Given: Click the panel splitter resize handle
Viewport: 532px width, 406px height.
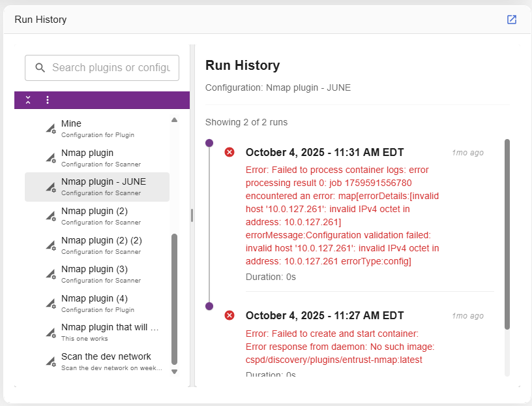Looking at the screenshot, I should point(192,215).
